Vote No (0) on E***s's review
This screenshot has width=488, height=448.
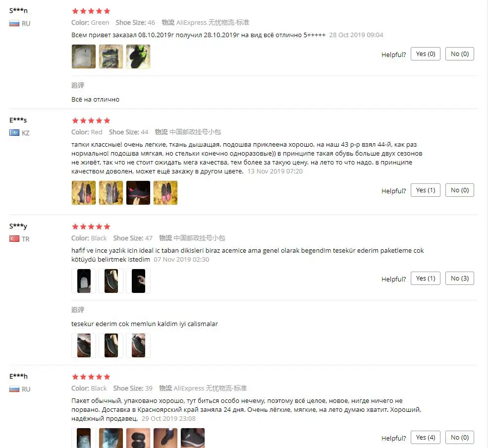[x=460, y=190]
